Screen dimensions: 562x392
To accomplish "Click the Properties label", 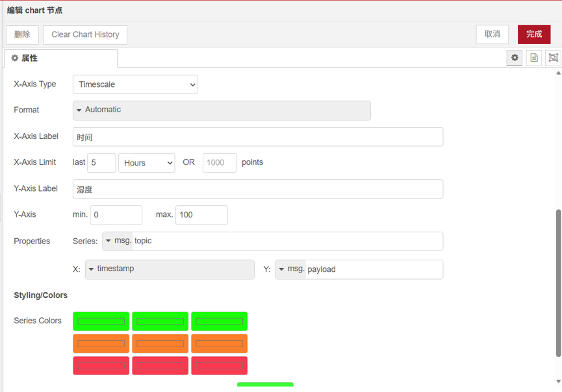I will tap(32, 241).
